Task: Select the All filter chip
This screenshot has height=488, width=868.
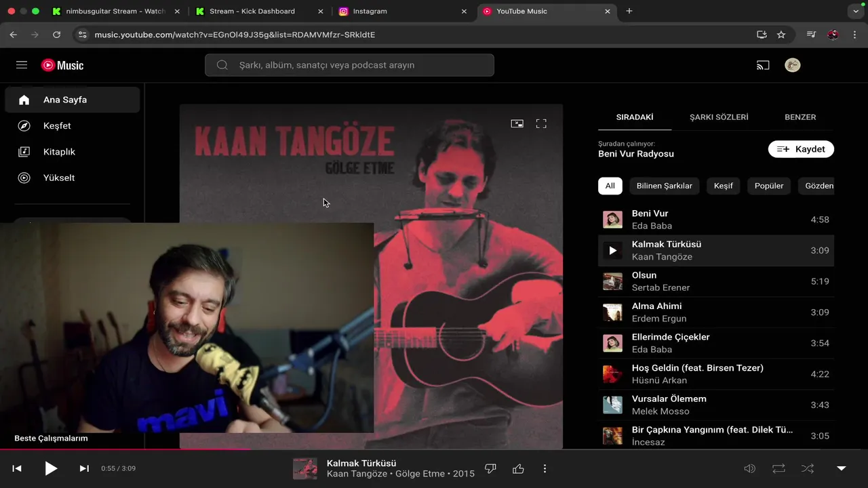Action: pyautogui.click(x=610, y=186)
